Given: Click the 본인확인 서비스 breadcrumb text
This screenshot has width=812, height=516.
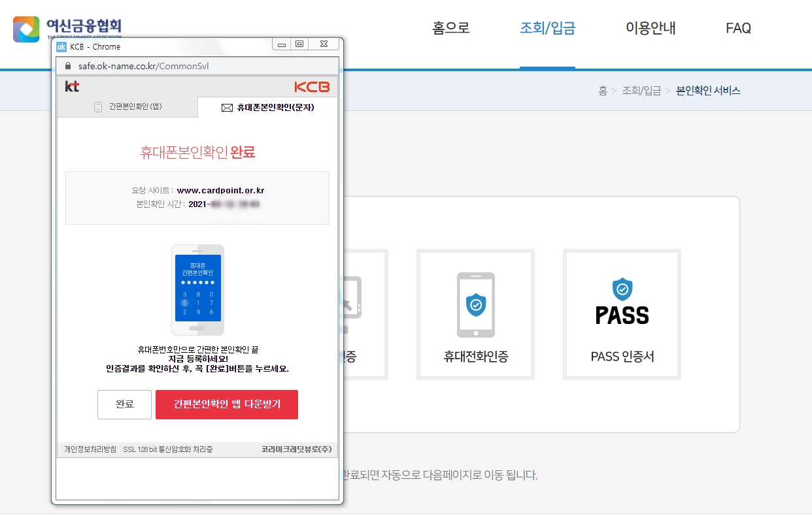Looking at the screenshot, I should click(x=708, y=91).
